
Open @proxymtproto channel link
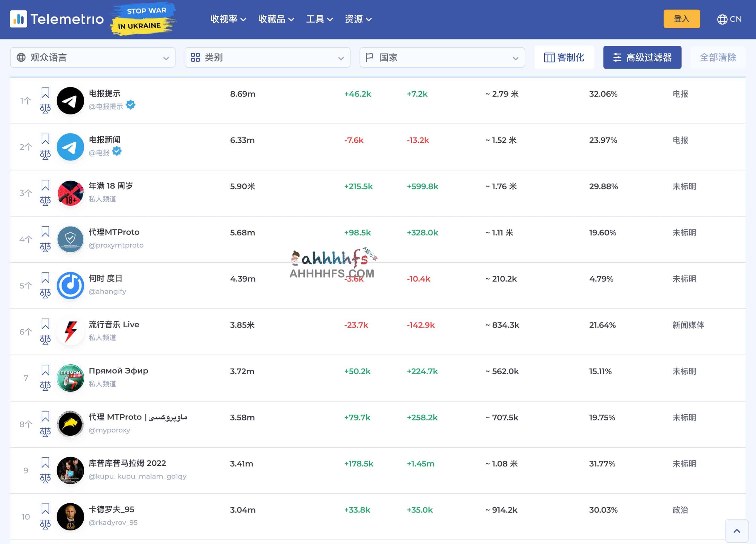tap(116, 245)
